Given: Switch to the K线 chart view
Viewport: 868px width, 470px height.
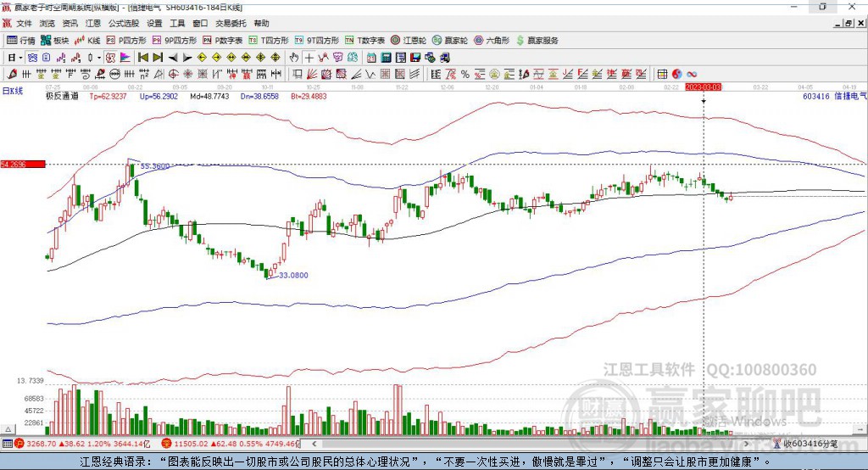Looking at the screenshot, I should point(87,41).
